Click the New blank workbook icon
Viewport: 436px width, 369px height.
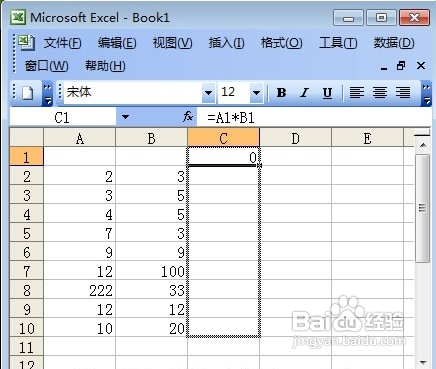(x=28, y=93)
